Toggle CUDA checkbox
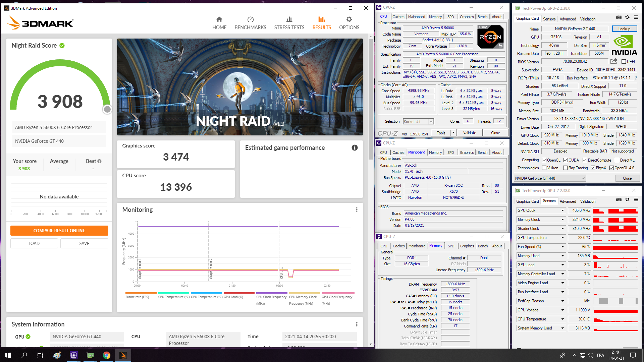Image resolution: width=644 pixels, height=362 pixels. [x=566, y=160]
